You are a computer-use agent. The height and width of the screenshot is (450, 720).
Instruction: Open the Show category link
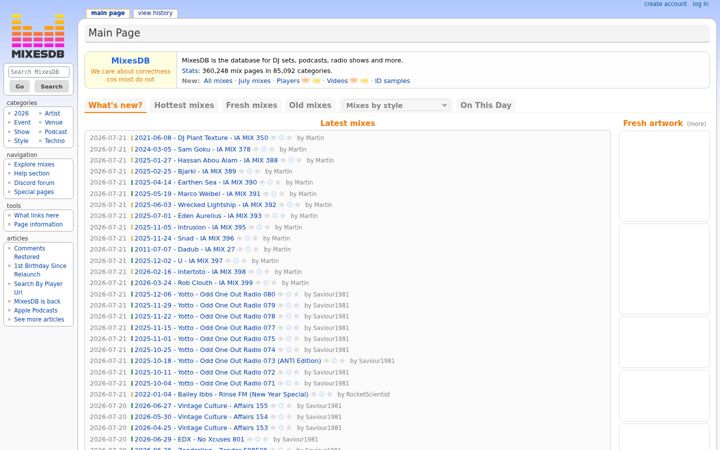(x=22, y=132)
